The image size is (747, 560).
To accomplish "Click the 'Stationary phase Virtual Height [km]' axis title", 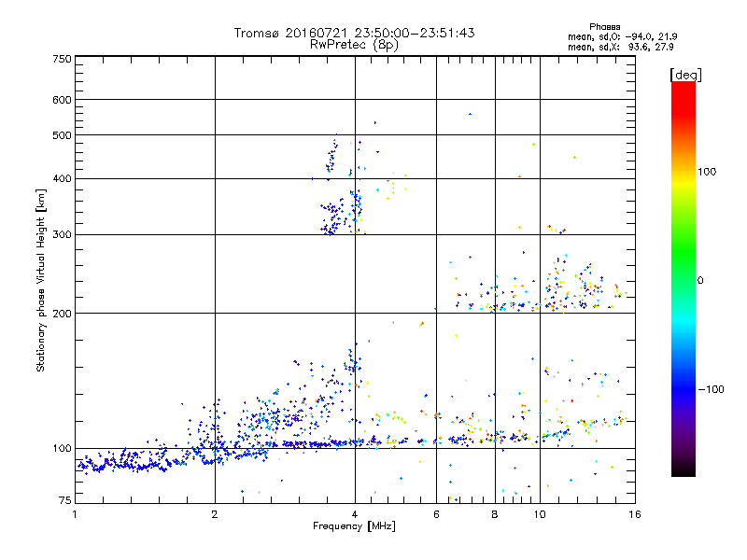I will pos(41,280).
